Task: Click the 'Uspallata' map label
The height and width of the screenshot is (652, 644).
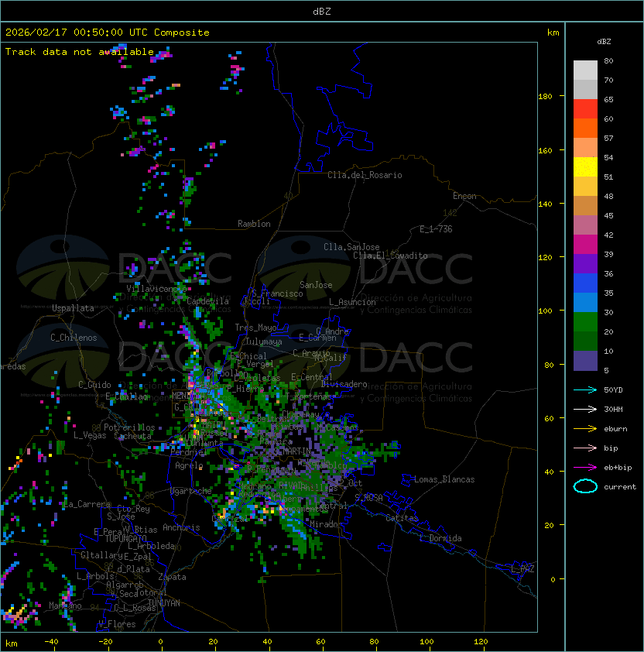Action: (x=73, y=308)
